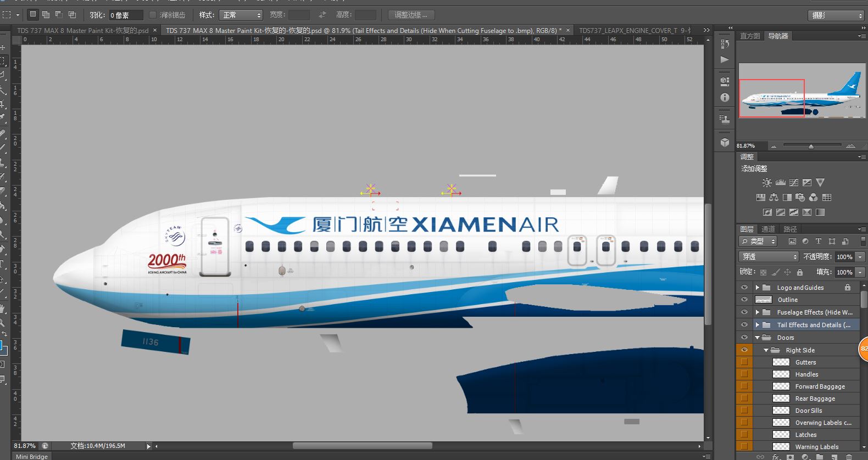
Task: Open the Info panel icon
Action: pyautogui.click(x=725, y=98)
